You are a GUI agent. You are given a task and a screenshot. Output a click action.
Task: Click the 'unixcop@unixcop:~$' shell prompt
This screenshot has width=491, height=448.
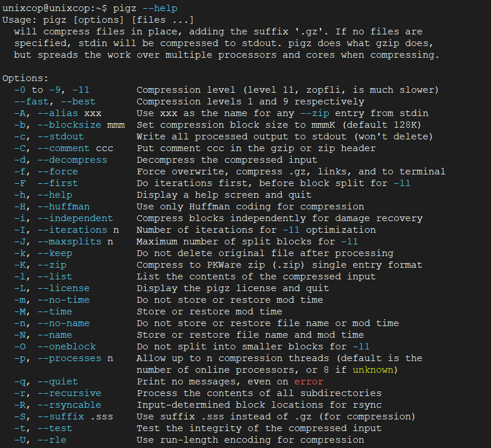click(54, 8)
